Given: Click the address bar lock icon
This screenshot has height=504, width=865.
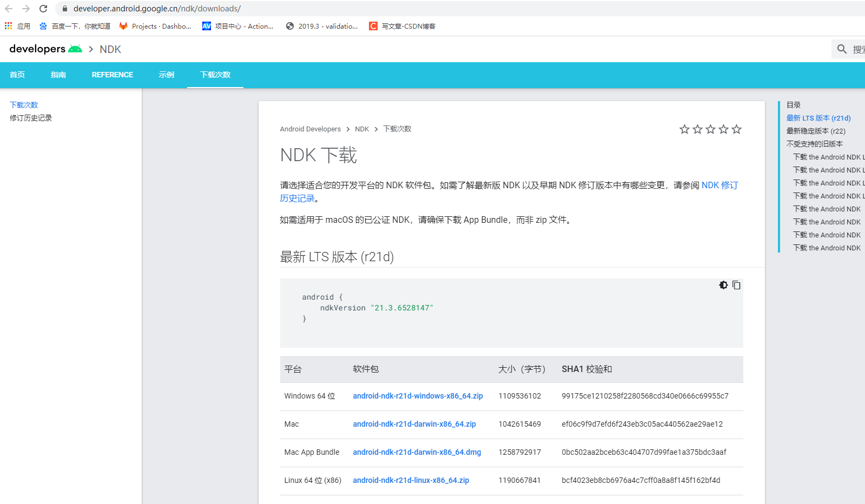Looking at the screenshot, I should tap(65, 9).
